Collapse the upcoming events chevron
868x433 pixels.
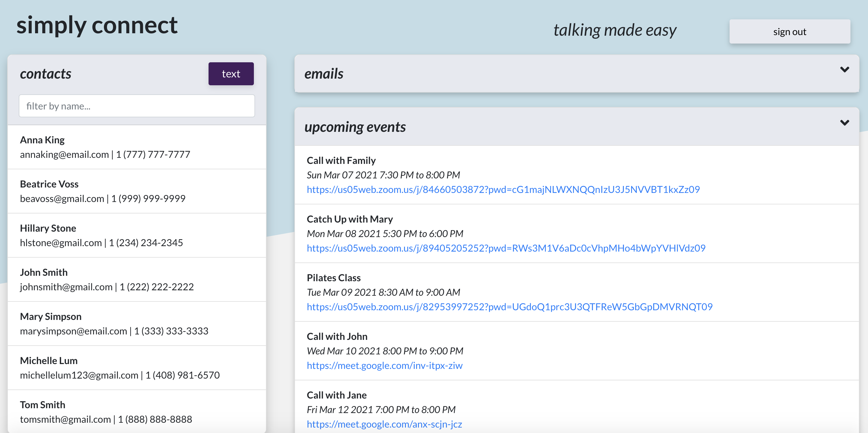point(844,123)
